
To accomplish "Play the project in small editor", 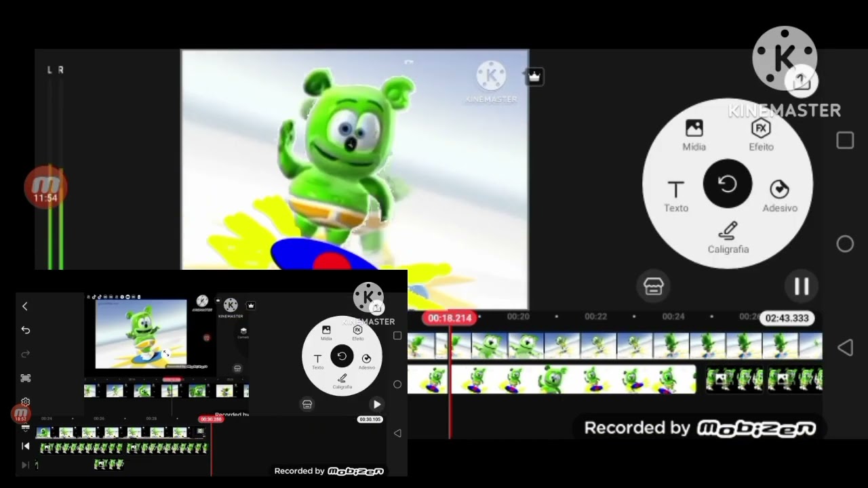I will click(376, 405).
